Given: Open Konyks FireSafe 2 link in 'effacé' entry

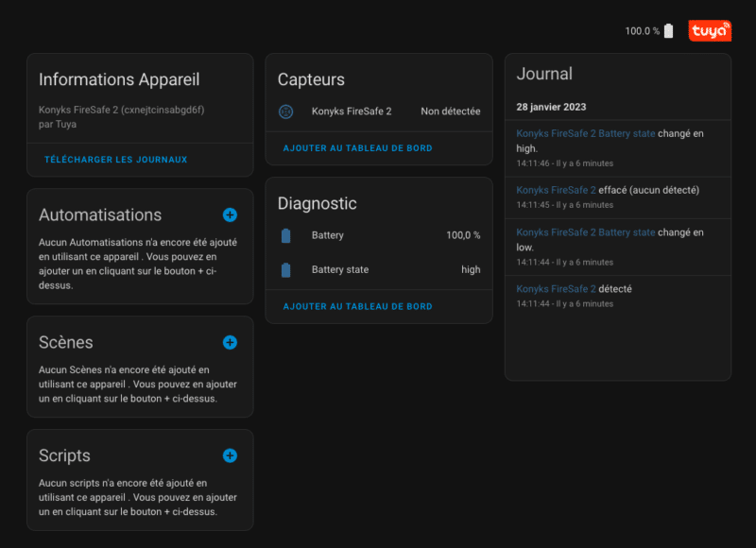Looking at the screenshot, I should pyautogui.click(x=556, y=190).
